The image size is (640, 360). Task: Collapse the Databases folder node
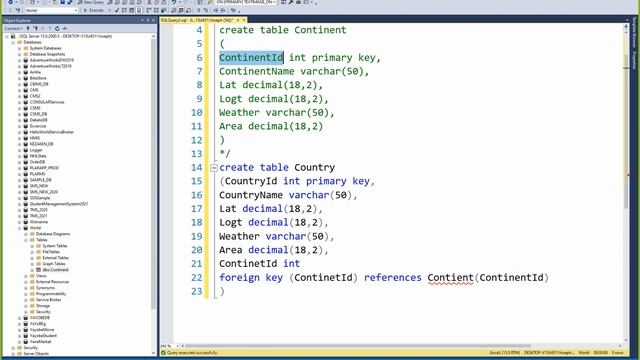pyautogui.click(x=13, y=42)
